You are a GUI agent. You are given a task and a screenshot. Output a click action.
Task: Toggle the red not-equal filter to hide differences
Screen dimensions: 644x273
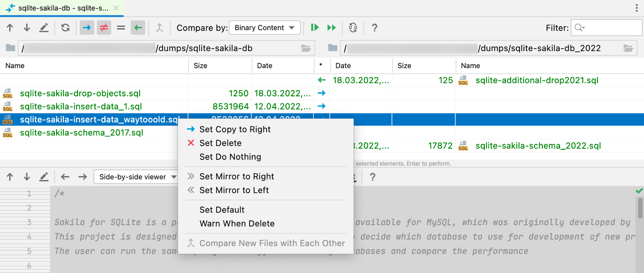(x=104, y=27)
